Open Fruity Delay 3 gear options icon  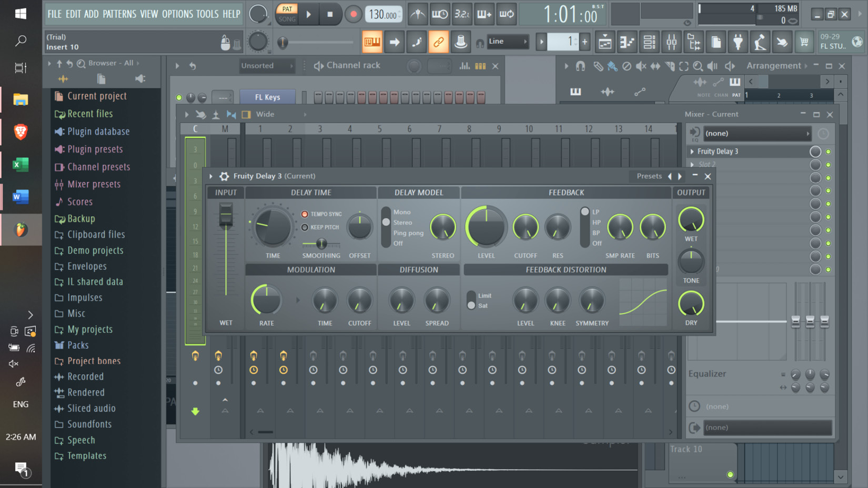224,176
